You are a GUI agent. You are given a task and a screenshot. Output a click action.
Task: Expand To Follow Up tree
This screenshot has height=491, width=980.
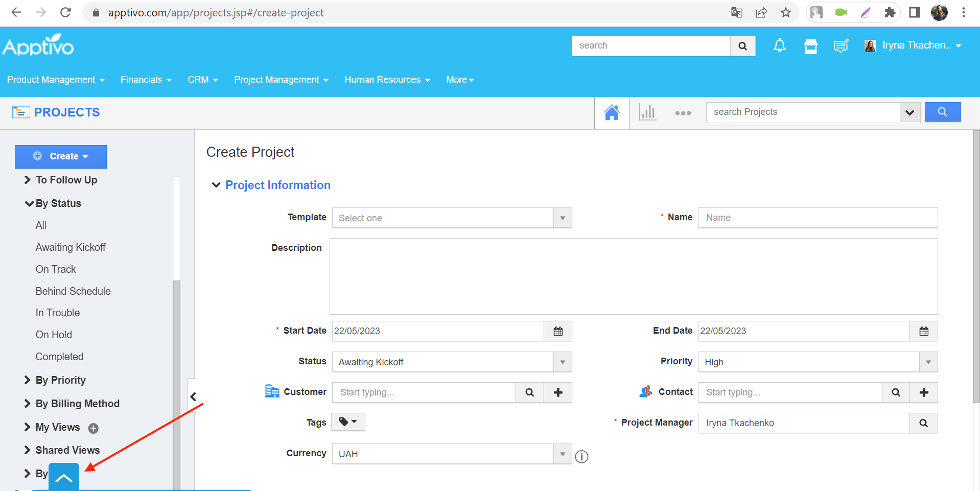28,180
